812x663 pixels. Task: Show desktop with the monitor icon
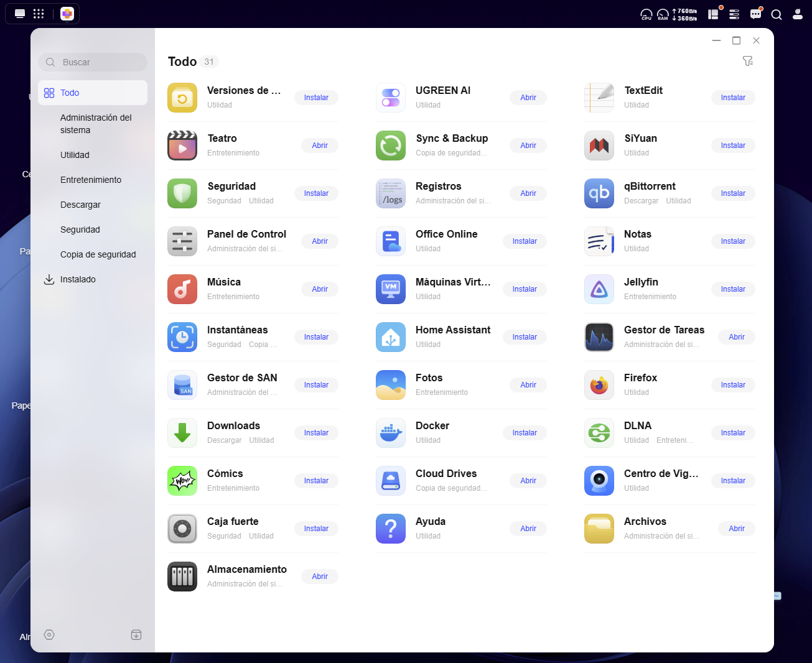(20, 14)
